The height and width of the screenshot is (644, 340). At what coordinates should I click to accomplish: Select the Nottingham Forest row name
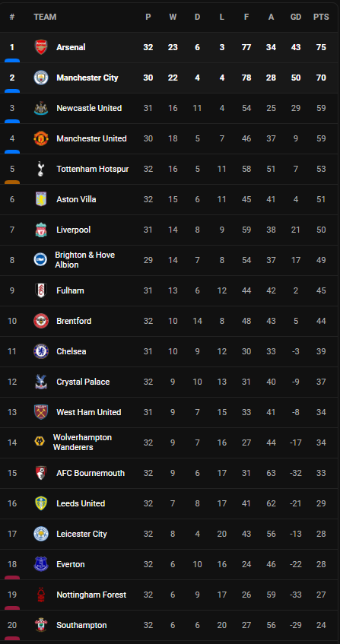(x=91, y=595)
